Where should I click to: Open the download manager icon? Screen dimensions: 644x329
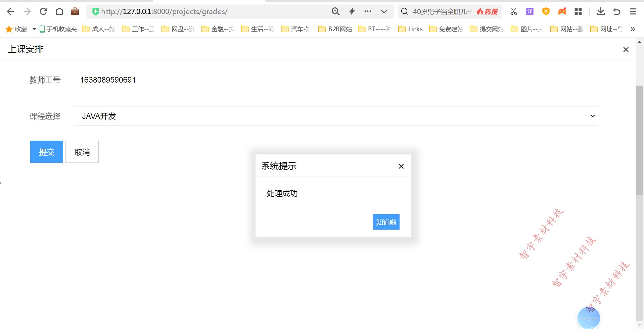pos(601,11)
